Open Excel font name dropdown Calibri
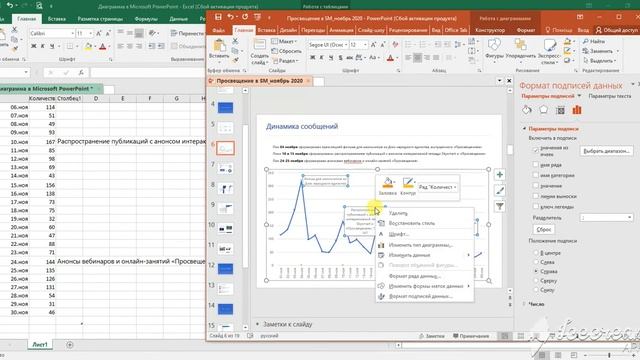Image resolution: width=640 pixels, height=360 pixels. tap(73, 33)
